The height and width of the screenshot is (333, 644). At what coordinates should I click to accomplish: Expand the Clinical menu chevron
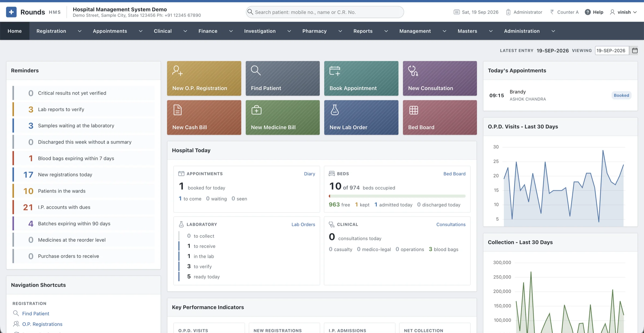click(185, 31)
